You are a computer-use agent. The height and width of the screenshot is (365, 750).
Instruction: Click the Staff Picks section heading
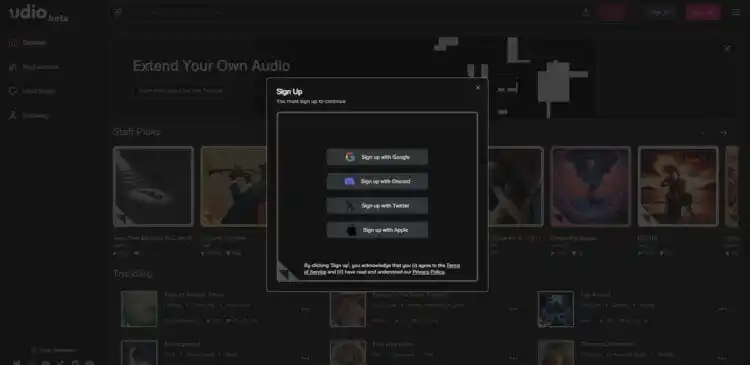(x=136, y=132)
